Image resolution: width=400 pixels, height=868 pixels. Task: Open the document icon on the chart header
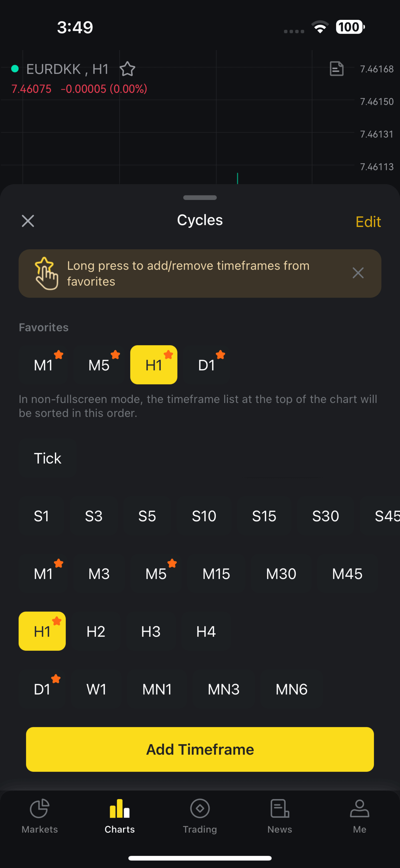pyautogui.click(x=336, y=69)
